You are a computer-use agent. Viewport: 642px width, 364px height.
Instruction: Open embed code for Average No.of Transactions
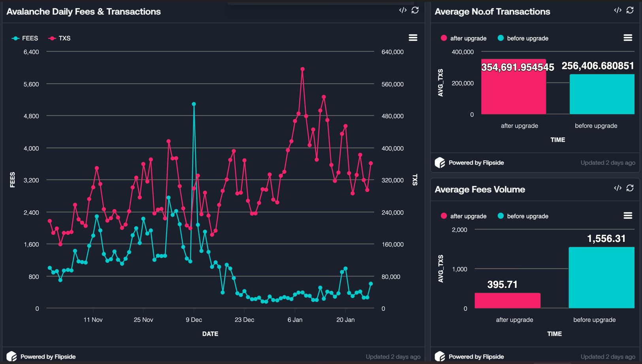pyautogui.click(x=618, y=10)
